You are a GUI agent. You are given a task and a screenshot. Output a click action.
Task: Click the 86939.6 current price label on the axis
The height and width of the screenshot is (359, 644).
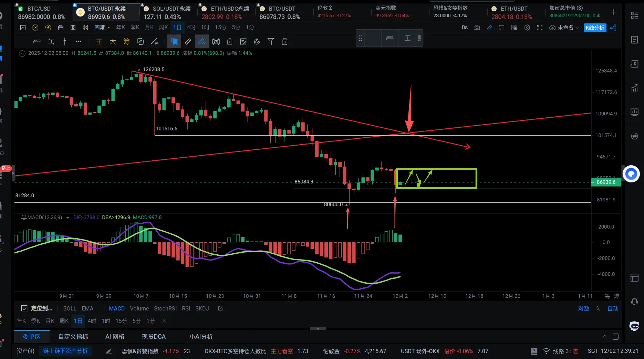[606, 182]
